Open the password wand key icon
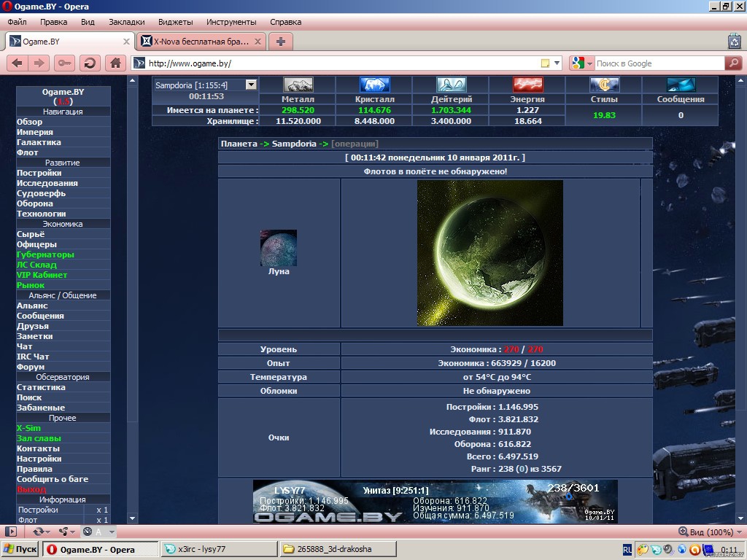Viewport: 747px width, 560px height. click(x=65, y=63)
